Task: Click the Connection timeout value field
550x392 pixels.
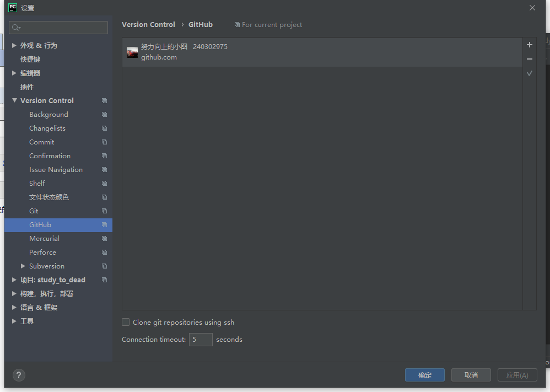Action: tap(201, 340)
